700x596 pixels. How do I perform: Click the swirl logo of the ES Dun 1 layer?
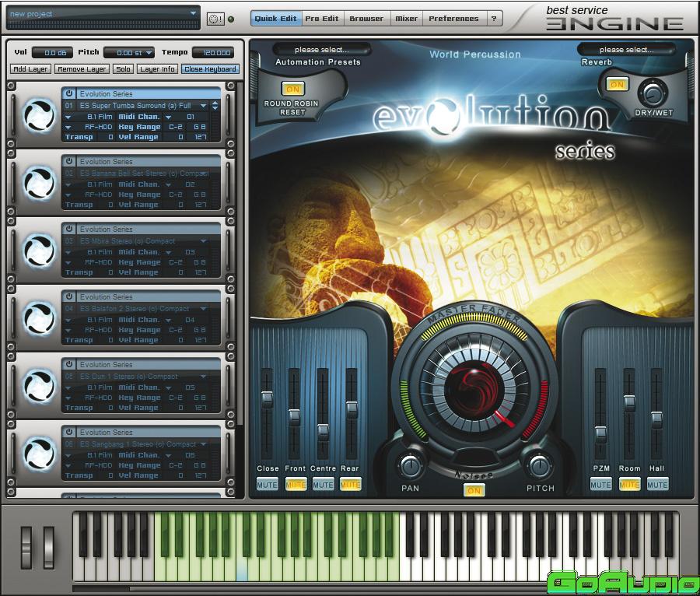[x=40, y=386]
